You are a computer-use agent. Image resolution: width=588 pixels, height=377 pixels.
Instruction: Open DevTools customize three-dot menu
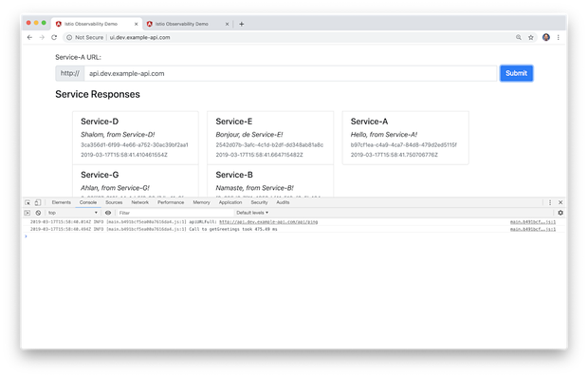tap(550, 202)
